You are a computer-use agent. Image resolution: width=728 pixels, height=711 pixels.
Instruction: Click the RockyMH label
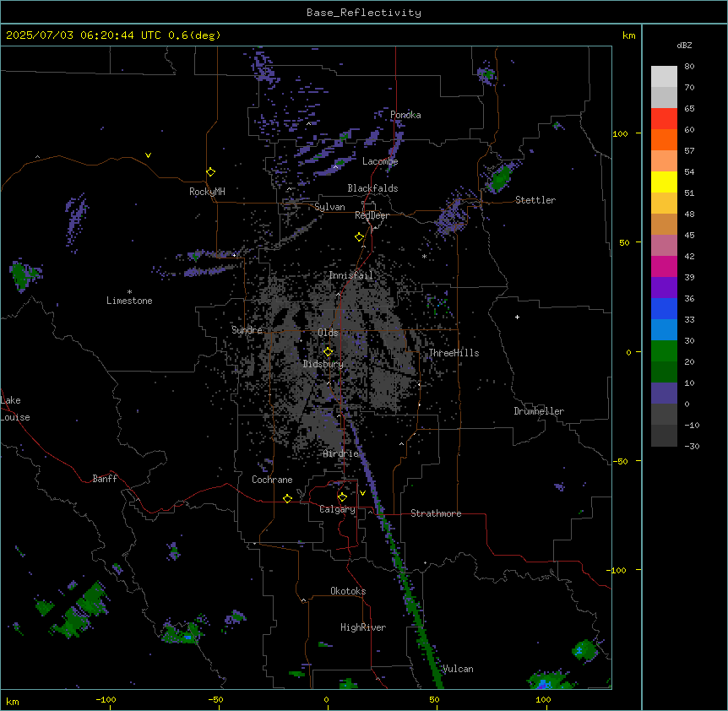coord(207,192)
